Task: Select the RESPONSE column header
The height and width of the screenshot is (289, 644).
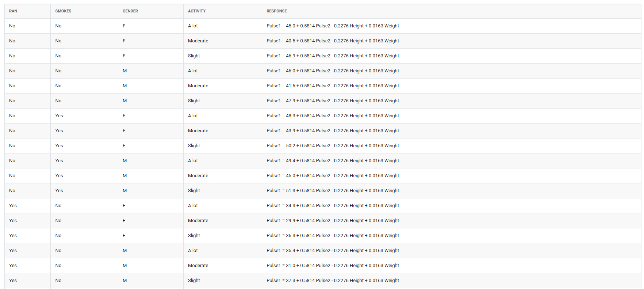Action: coord(276,11)
